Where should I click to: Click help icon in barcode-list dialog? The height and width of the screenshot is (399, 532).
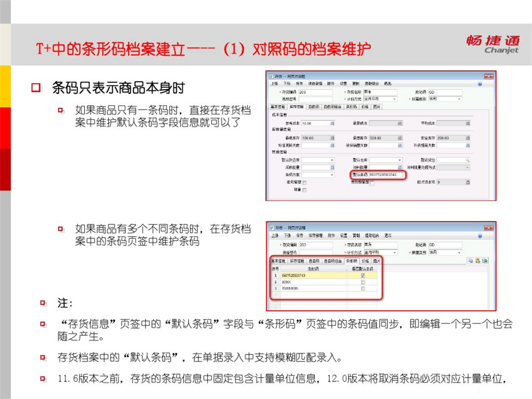480,236
